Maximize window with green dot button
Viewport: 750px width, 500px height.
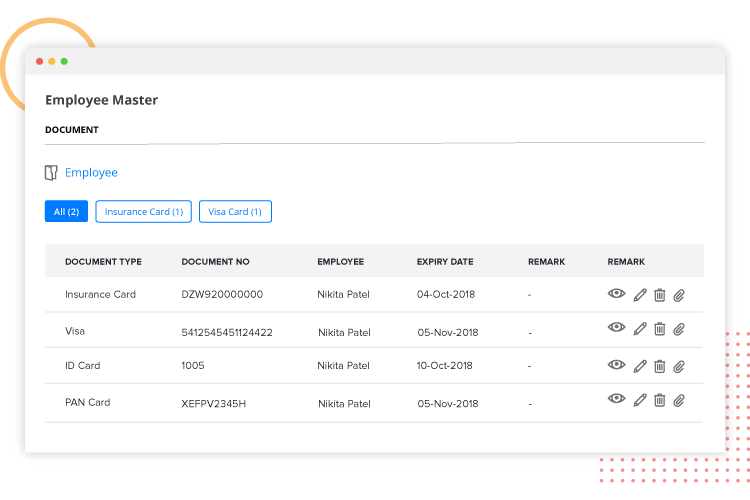tap(64, 61)
